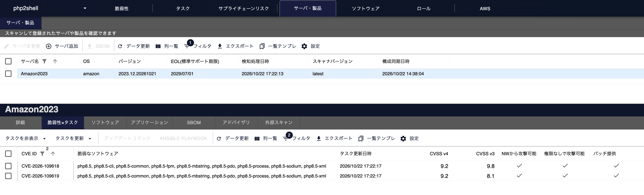The image size is (644, 195).
Task: Click the OS column header
Action: 86,61
